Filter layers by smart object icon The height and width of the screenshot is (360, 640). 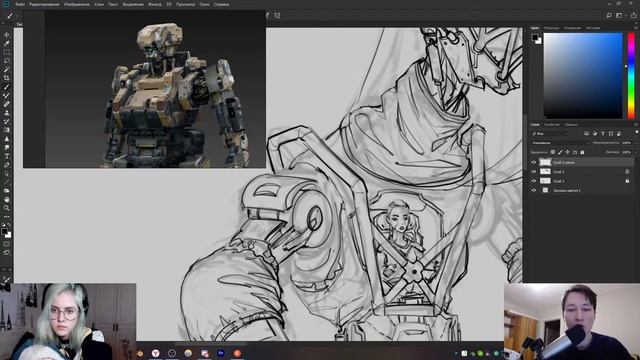pos(619,133)
